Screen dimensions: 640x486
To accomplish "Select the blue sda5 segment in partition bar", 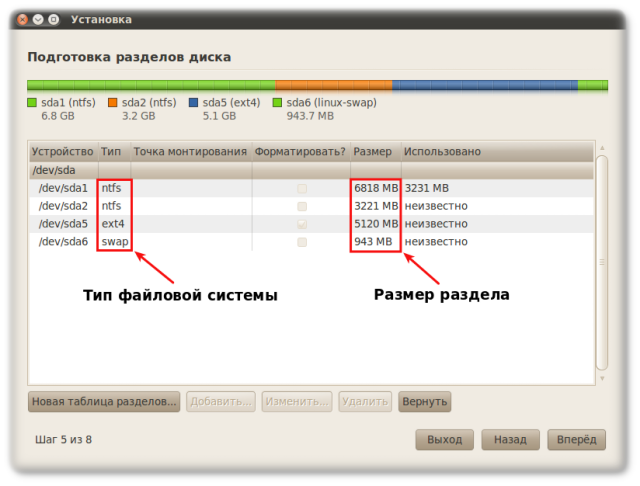I will point(484,85).
